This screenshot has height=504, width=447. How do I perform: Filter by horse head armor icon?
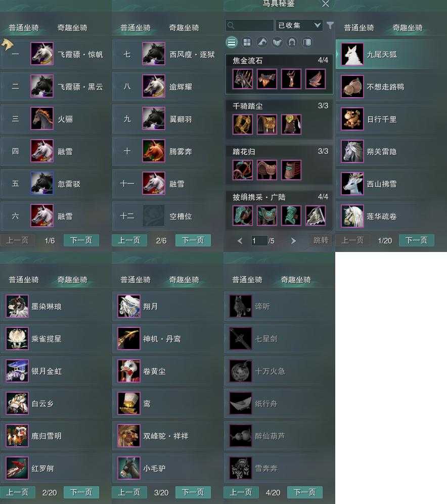pyautogui.click(x=262, y=42)
